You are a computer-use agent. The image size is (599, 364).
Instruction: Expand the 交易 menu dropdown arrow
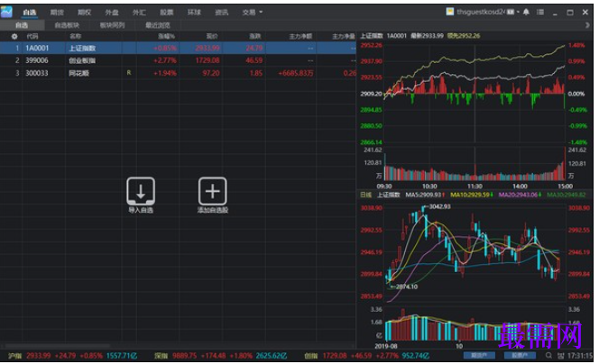tap(261, 12)
